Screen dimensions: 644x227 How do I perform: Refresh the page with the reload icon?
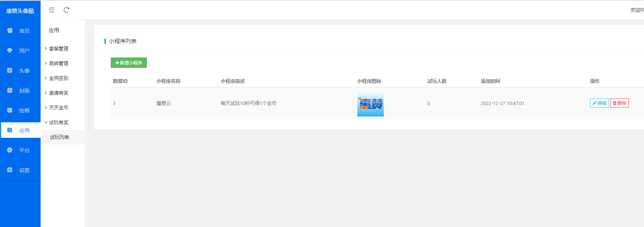[66, 10]
